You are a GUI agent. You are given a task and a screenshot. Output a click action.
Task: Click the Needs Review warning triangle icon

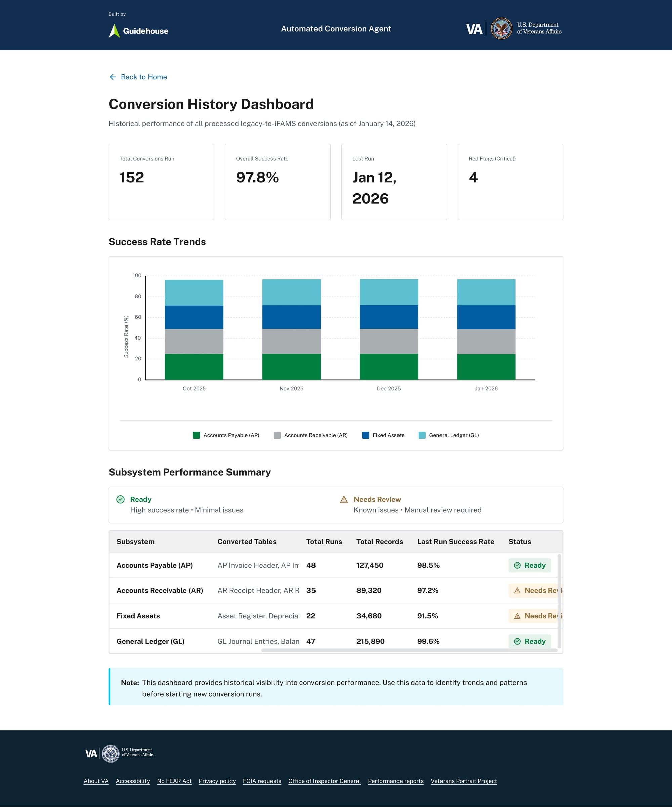pos(343,500)
